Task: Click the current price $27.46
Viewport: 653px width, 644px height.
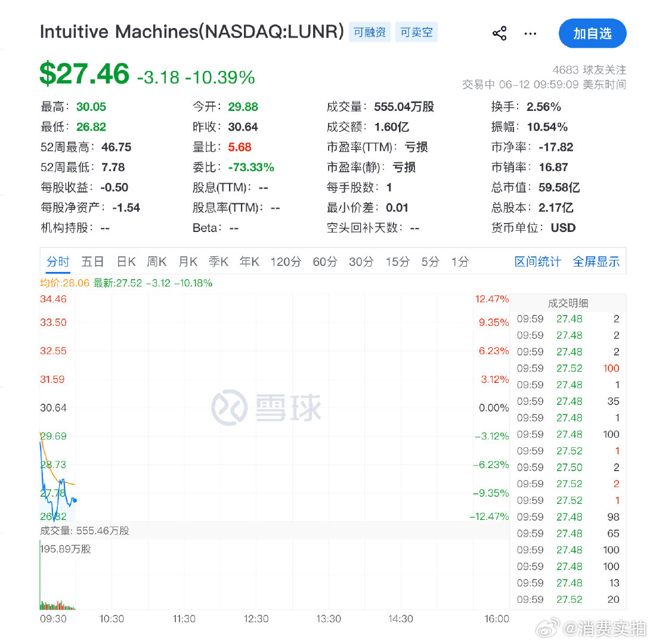Action: click(85, 73)
